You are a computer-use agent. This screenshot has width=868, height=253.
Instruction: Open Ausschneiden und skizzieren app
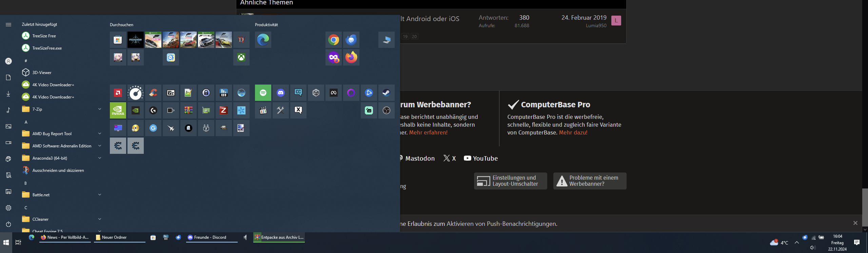point(61,170)
